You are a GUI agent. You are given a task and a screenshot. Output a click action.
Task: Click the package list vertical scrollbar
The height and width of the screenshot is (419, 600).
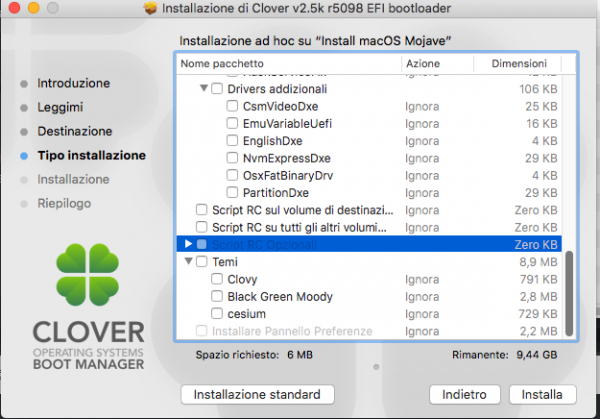(569, 293)
